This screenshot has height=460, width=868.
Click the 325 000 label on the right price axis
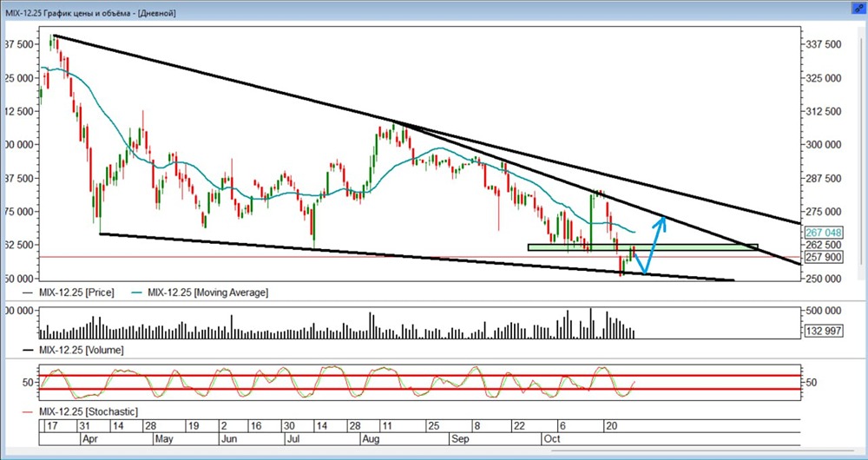825,78
